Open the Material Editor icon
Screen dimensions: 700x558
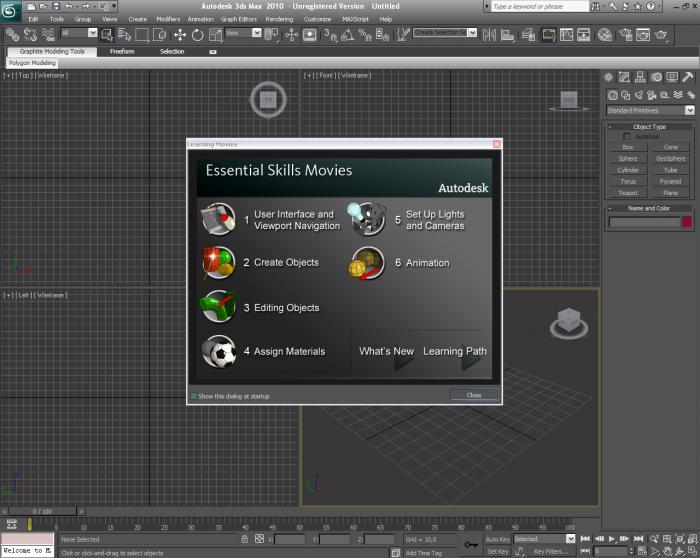click(x=604, y=34)
